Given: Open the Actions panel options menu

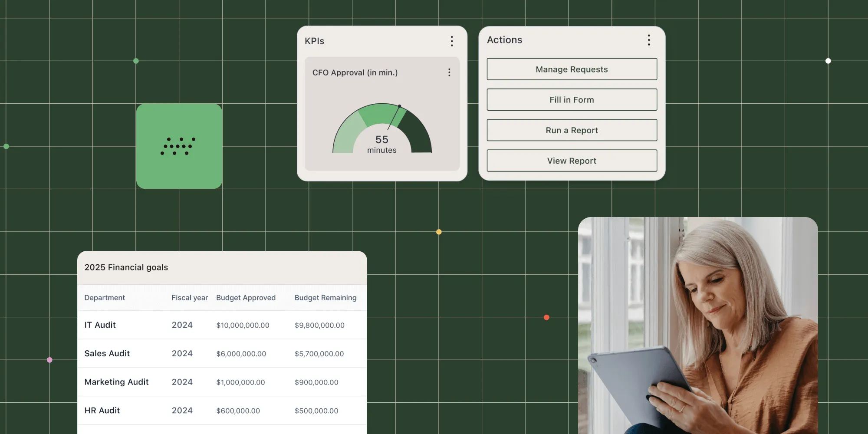Looking at the screenshot, I should (x=648, y=40).
